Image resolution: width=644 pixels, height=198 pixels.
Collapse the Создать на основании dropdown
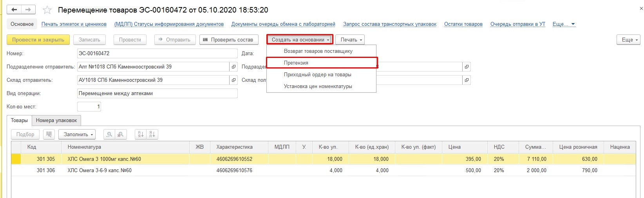click(300, 40)
